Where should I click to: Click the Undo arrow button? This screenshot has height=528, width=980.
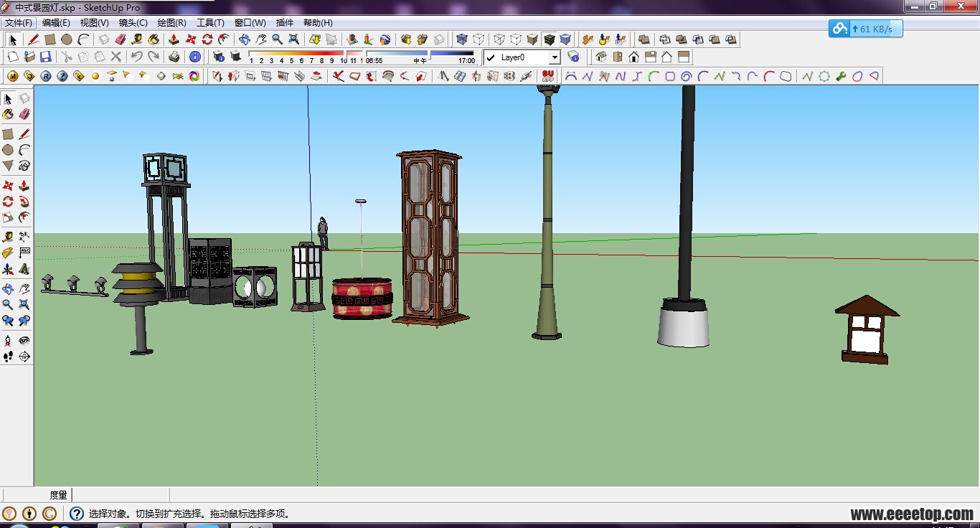click(136, 57)
